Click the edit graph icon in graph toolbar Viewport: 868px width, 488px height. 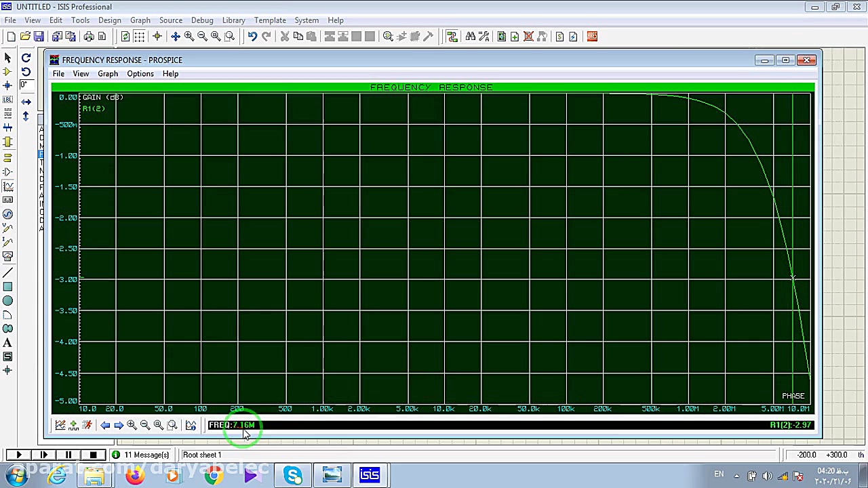pos(60,425)
